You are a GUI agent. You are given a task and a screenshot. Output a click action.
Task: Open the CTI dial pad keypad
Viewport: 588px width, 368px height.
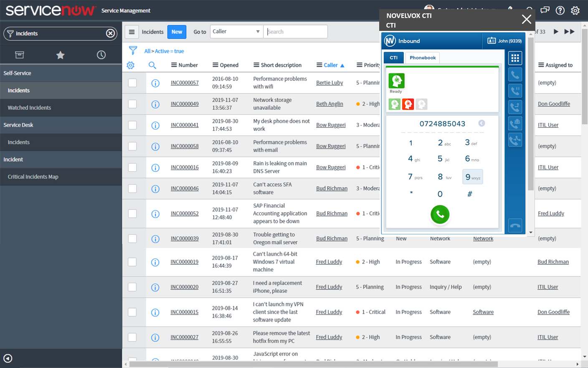tap(515, 58)
